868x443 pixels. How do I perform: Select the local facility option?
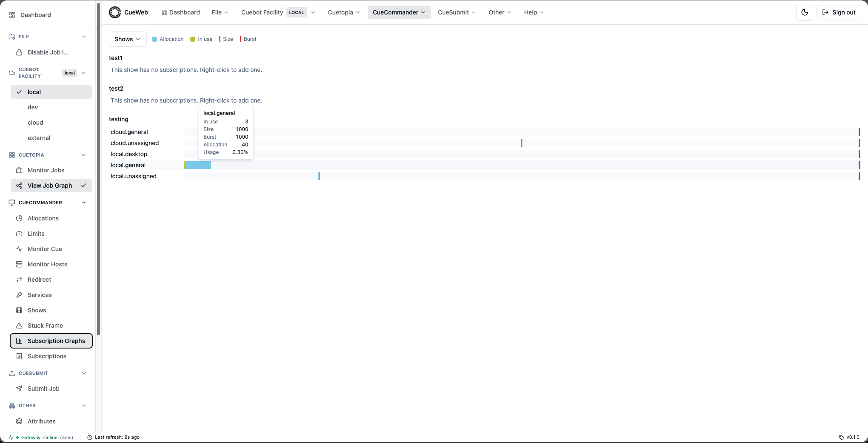tap(51, 92)
